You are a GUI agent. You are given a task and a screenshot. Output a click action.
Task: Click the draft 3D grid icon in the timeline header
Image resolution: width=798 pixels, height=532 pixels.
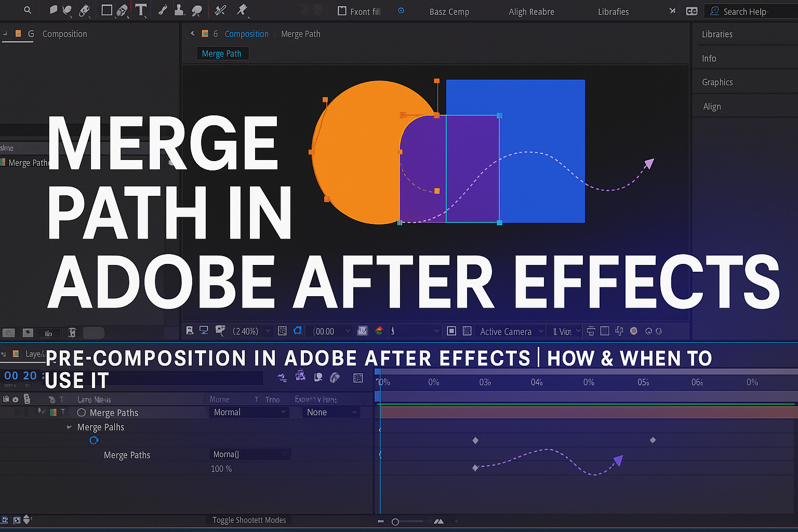click(x=358, y=378)
